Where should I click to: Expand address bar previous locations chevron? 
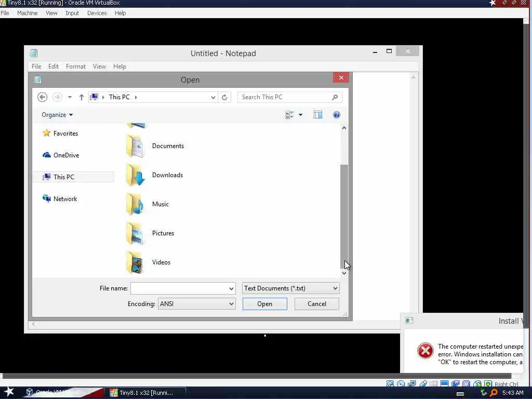213,97
